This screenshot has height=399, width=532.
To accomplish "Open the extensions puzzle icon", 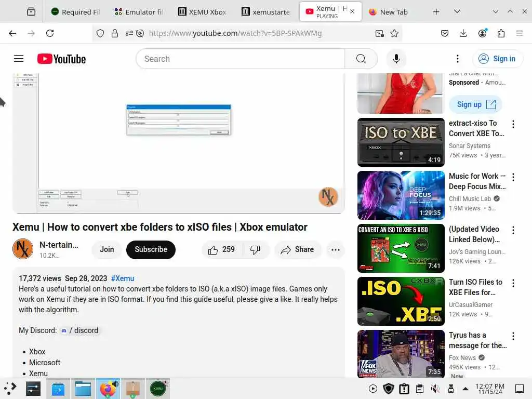I will coord(501,33).
